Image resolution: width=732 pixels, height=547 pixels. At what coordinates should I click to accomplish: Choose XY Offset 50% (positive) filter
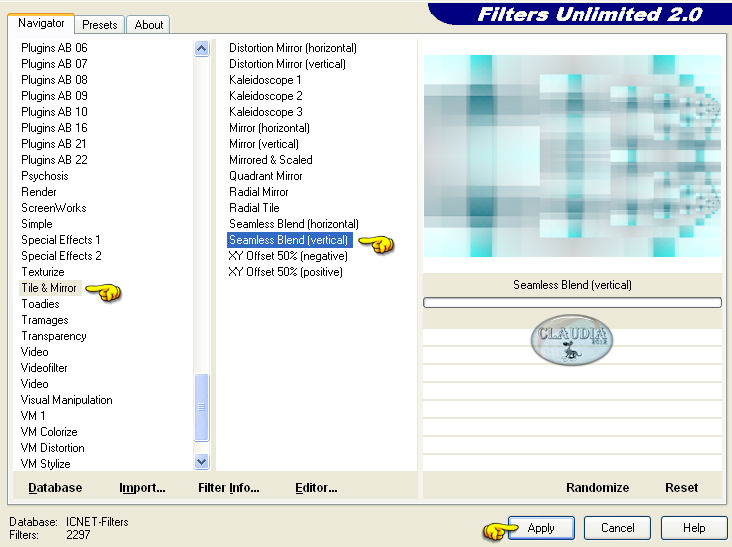pos(285,272)
